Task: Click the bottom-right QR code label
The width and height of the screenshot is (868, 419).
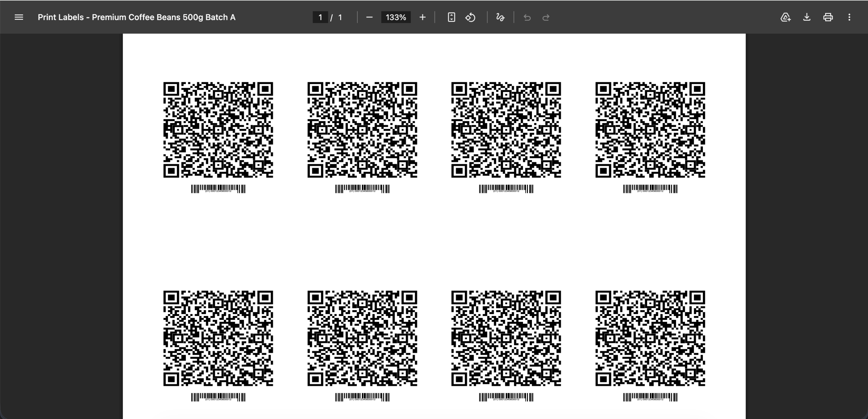Action: pyautogui.click(x=650, y=339)
